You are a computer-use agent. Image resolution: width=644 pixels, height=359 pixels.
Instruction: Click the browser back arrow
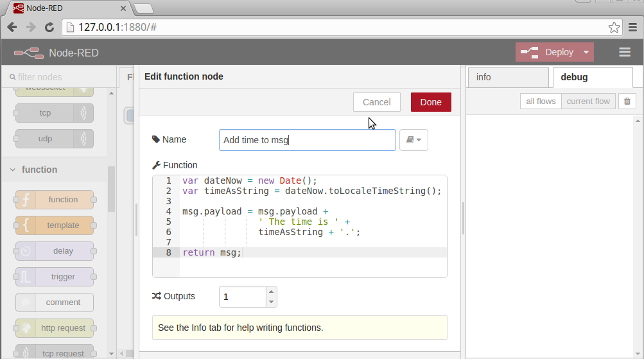click(x=12, y=27)
